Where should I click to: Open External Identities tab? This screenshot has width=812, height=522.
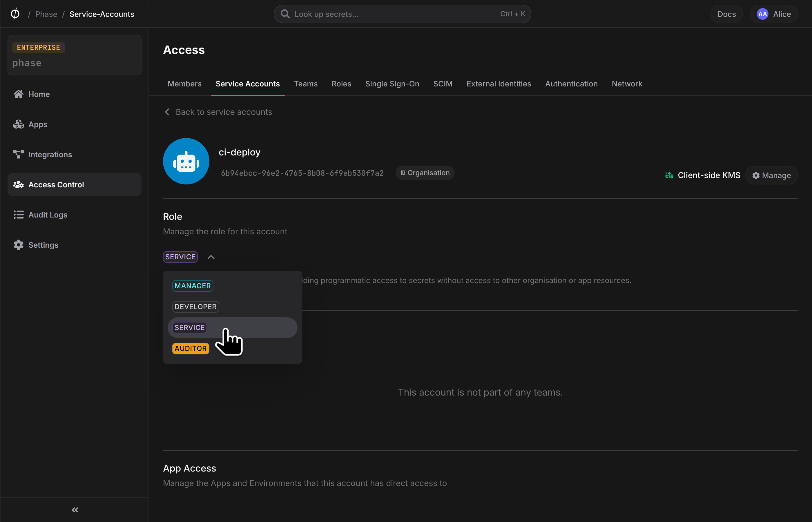coord(499,84)
